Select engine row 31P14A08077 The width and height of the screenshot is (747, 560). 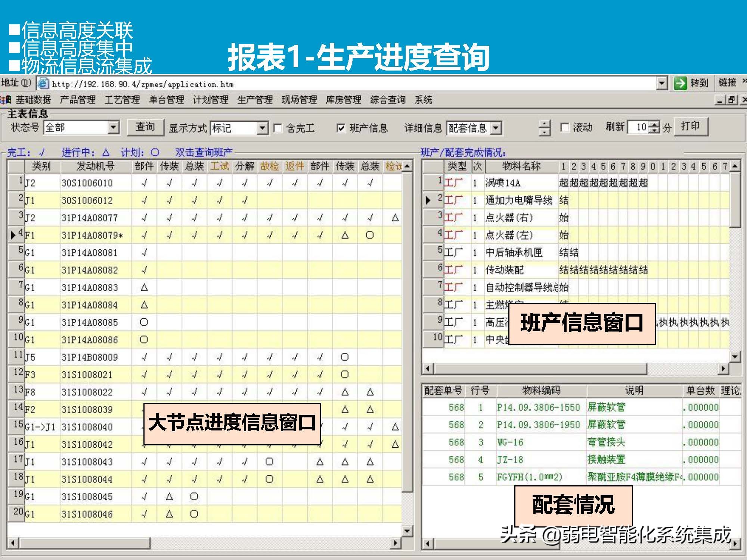(x=205, y=218)
